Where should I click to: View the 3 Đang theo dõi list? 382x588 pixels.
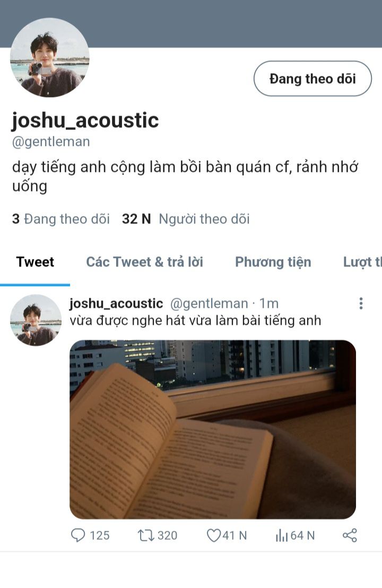[x=60, y=219]
